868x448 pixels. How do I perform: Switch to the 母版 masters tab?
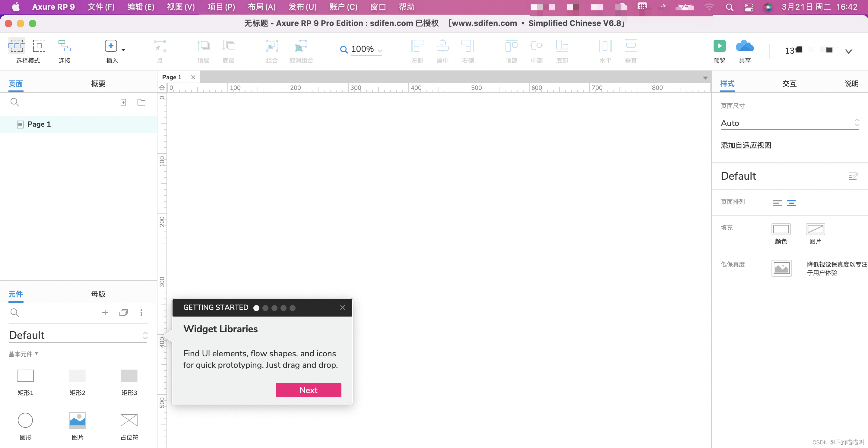[98, 294]
